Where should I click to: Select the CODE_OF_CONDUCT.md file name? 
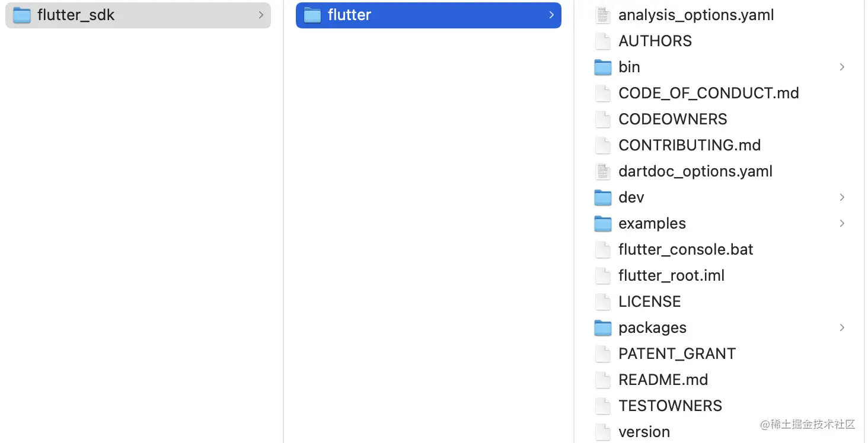coord(709,94)
